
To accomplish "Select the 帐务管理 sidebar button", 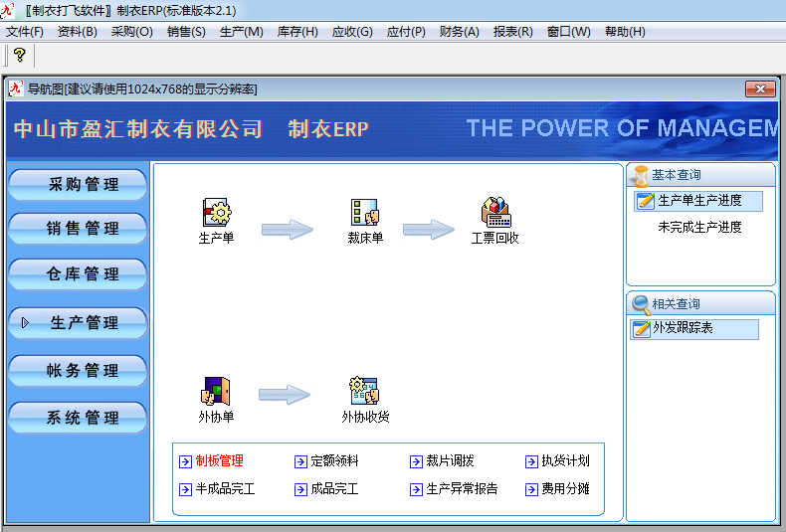I will click(78, 370).
